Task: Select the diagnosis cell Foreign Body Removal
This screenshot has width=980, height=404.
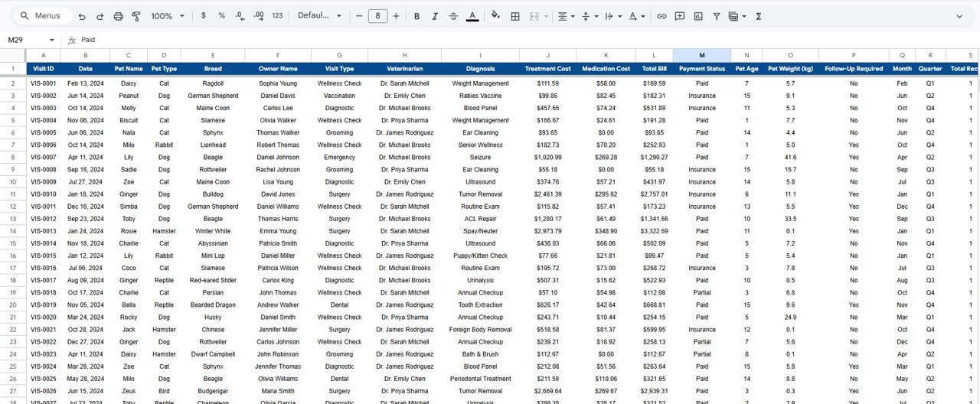Action: [x=481, y=330]
